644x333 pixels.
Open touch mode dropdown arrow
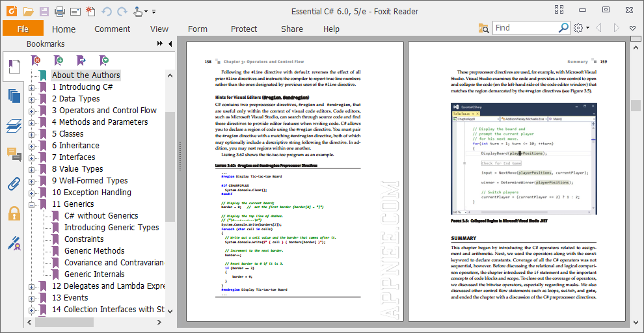146,12
